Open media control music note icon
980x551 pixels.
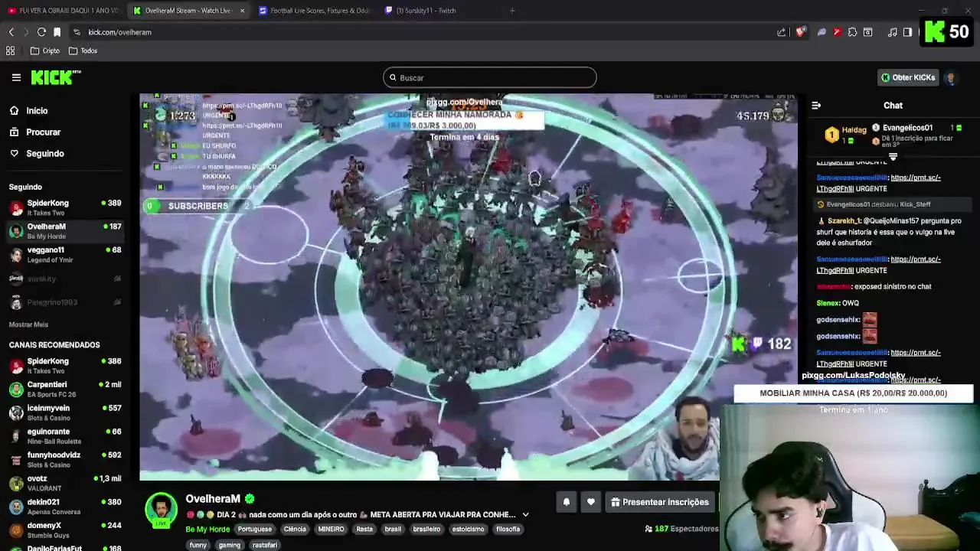pyautogui.click(x=892, y=32)
